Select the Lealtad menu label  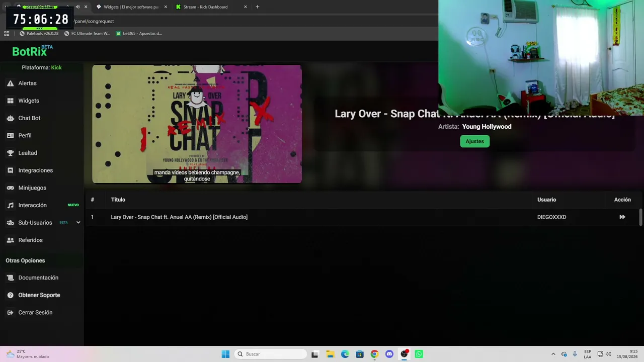tap(28, 153)
